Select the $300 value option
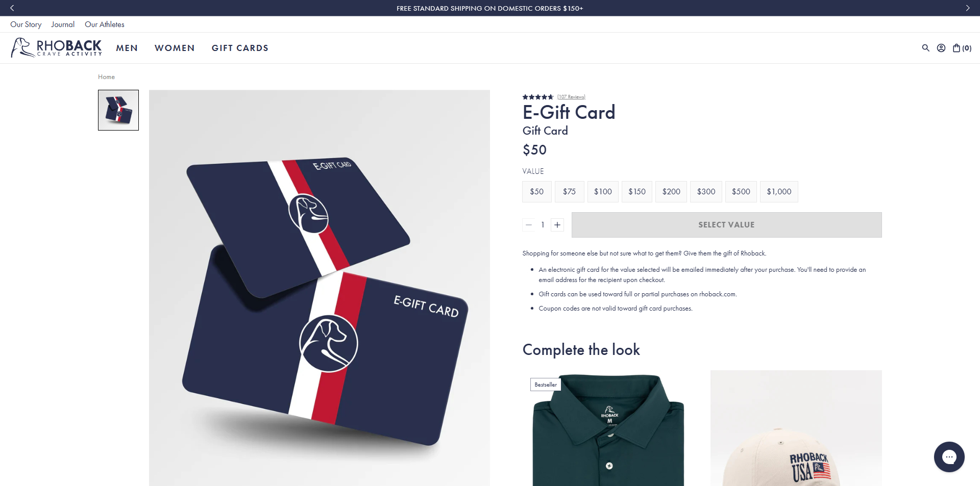Image resolution: width=980 pixels, height=486 pixels. click(706, 192)
